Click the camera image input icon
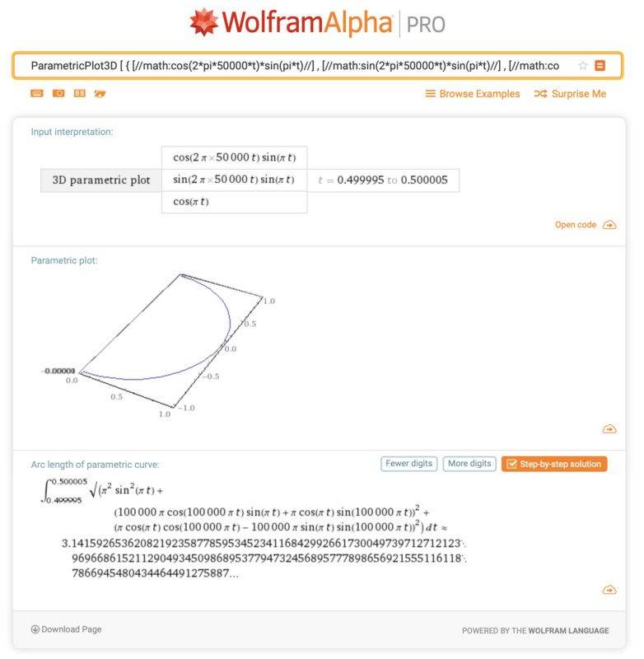 pos(58,94)
